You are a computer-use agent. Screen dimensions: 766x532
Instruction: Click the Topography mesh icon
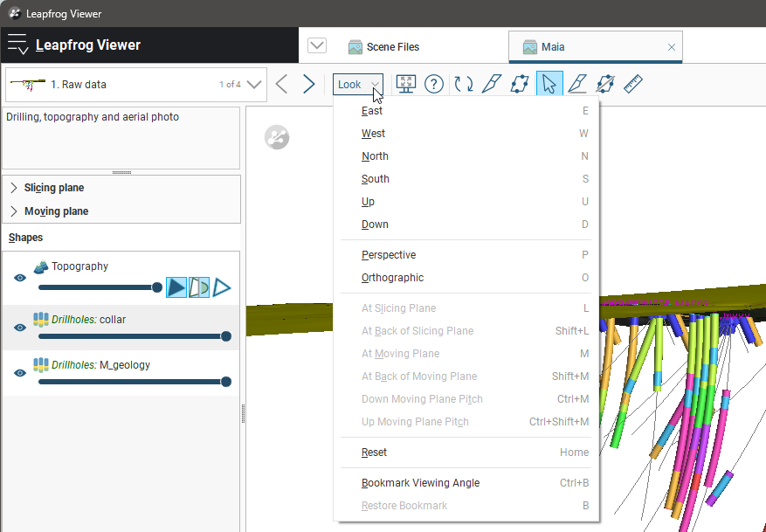(41, 266)
